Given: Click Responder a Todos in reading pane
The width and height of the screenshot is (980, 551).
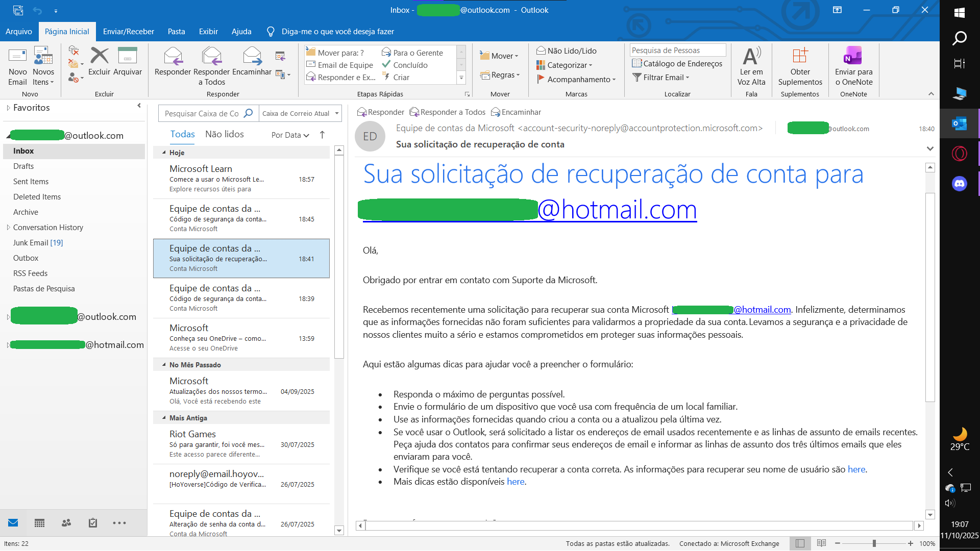Looking at the screenshot, I should (447, 112).
